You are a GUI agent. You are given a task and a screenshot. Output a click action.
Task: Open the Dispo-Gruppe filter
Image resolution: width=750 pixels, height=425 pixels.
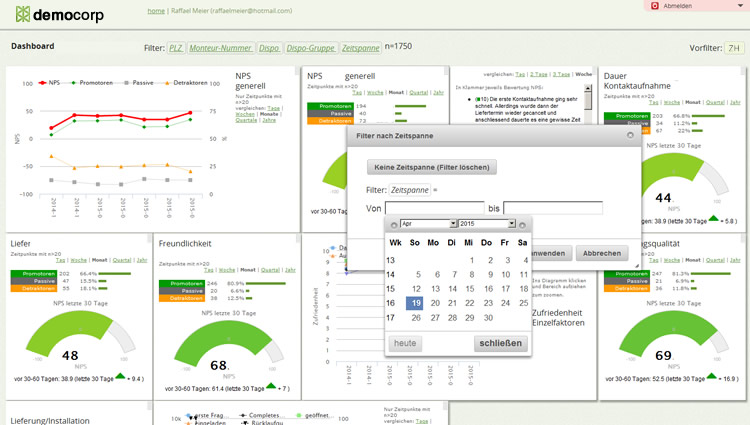311,47
